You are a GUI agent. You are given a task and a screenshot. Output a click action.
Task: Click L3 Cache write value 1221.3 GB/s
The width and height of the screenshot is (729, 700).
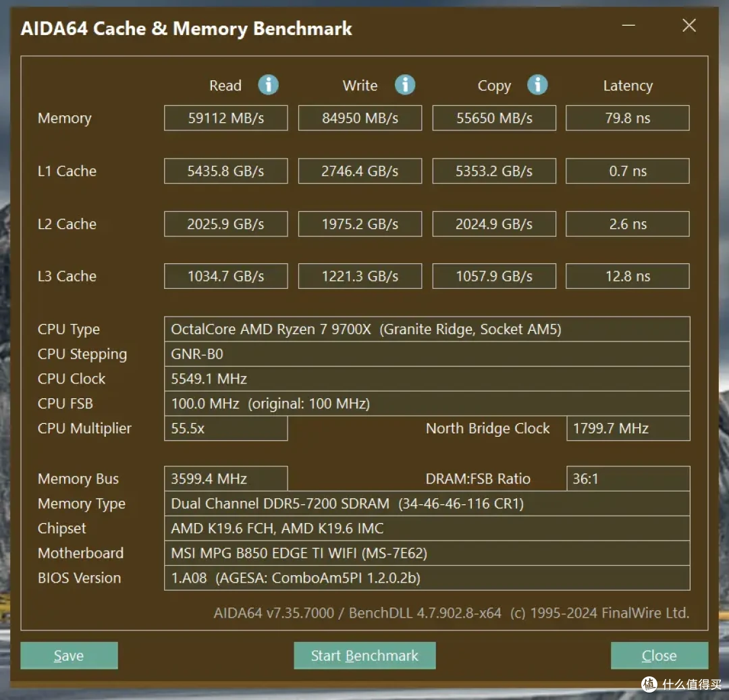coord(360,276)
